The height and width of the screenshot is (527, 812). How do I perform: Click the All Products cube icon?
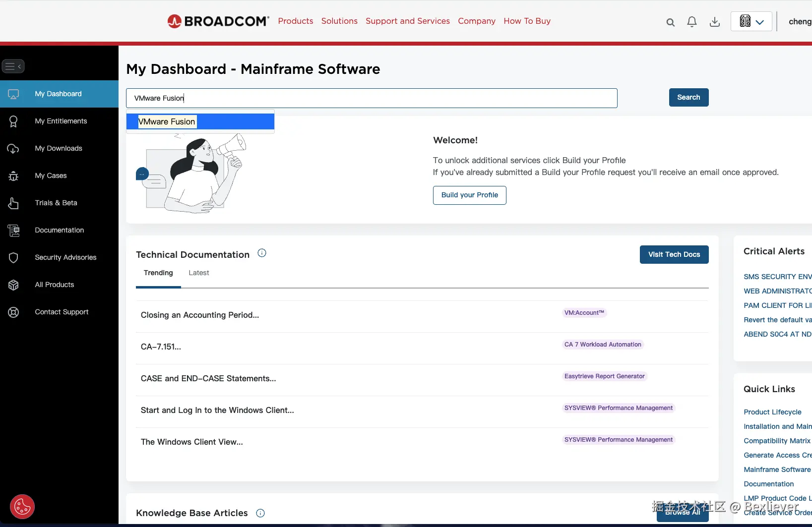point(13,285)
